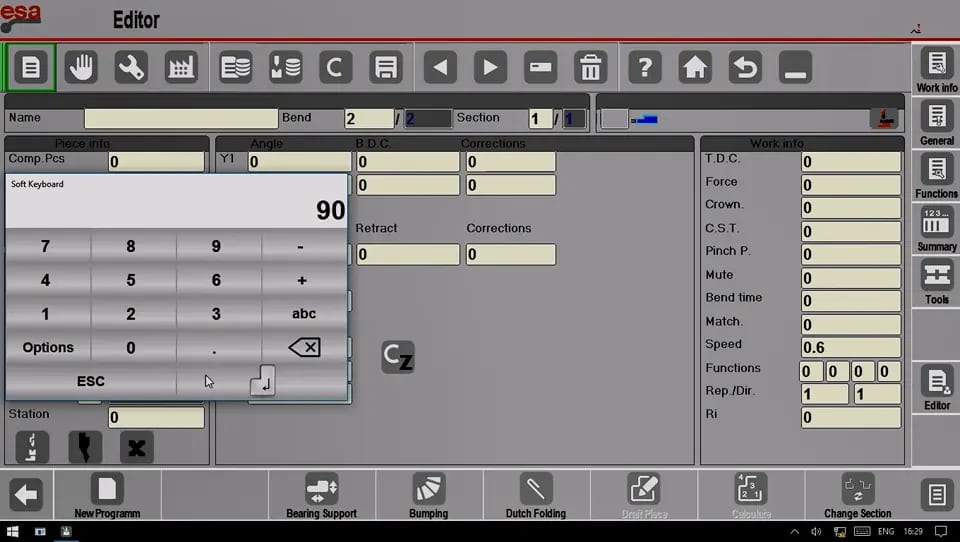Switch to Summary side panel
The image size is (960, 542).
[937, 228]
